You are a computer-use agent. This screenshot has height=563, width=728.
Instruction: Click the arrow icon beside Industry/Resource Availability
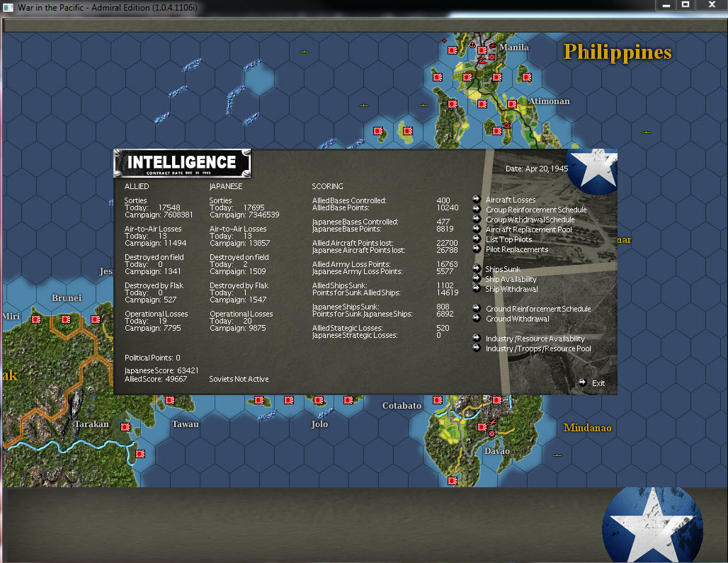(x=477, y=338)
